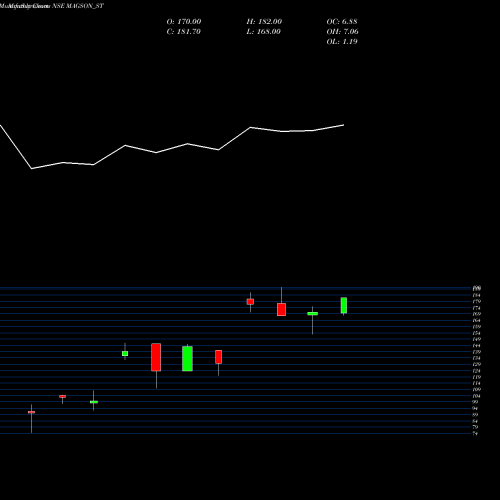Click the 179 price axis label

476,302
